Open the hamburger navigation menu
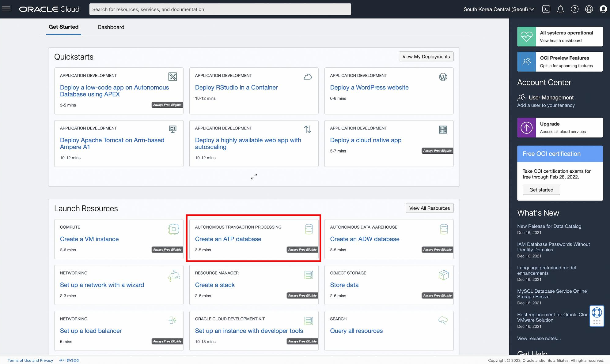 pos(6,9)
